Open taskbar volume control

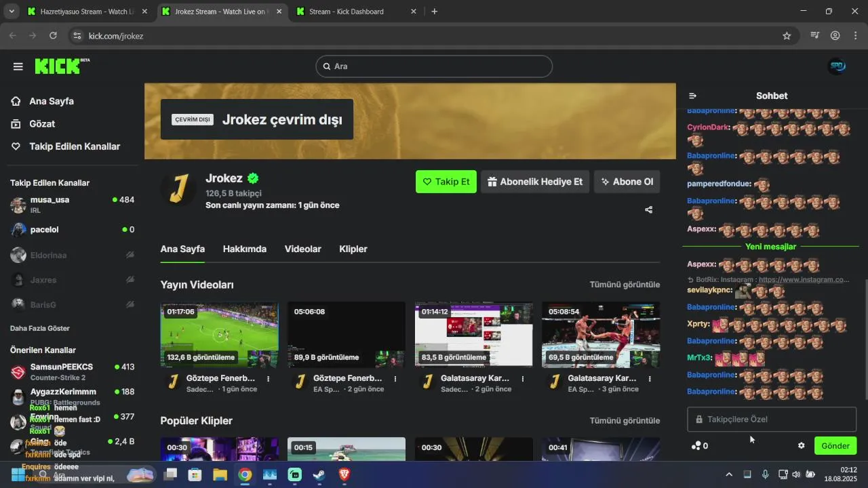point(796,474)
